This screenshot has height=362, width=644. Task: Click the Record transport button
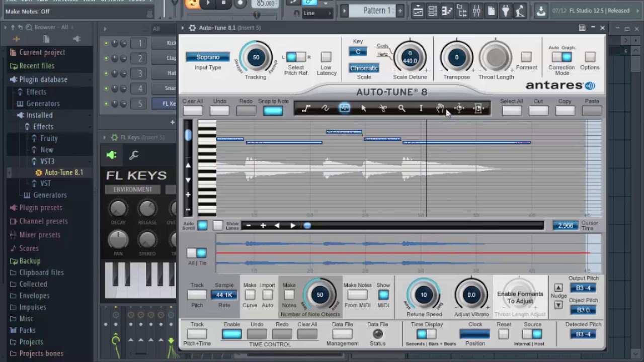click(240, 4)
